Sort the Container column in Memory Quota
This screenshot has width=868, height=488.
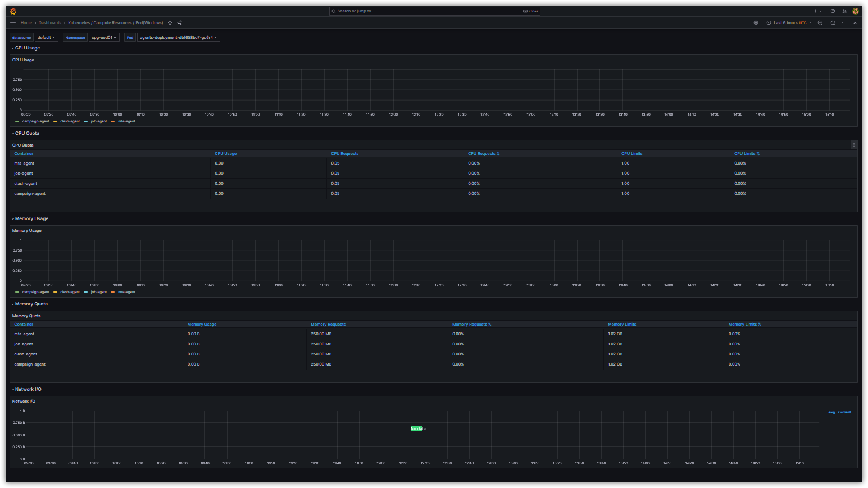(23, 324)
